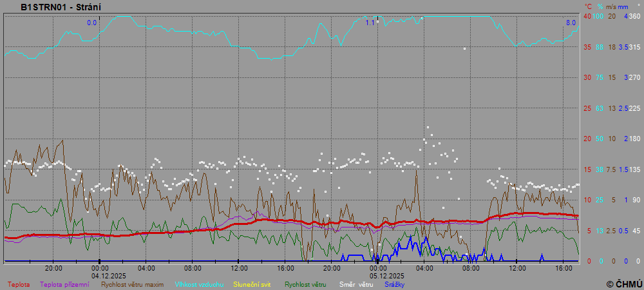This screenshot has width=644, height=290.
Task: Click the white Směr větru legend label
Action: click(356, 284)
